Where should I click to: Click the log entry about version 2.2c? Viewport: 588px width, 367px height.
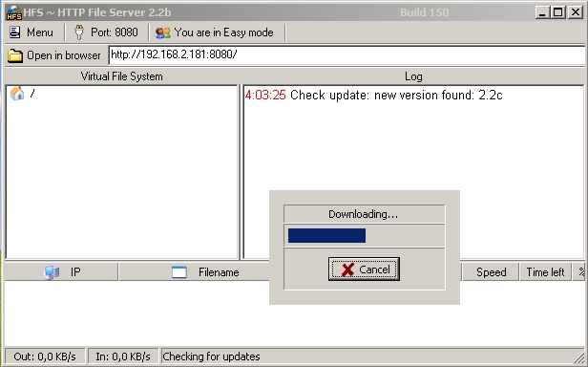[x=373, y=95]
